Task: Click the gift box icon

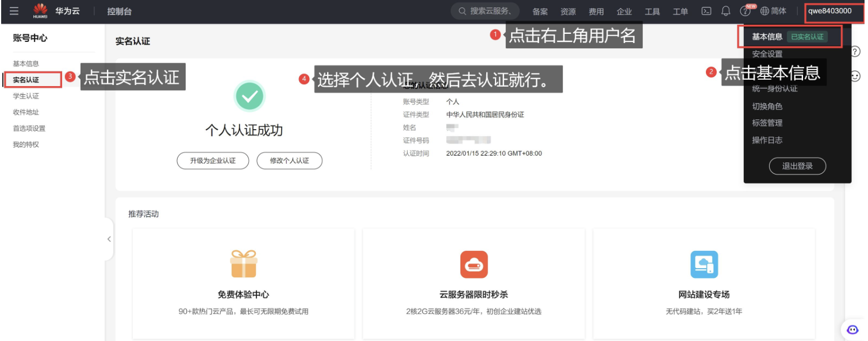Action: 244,264
